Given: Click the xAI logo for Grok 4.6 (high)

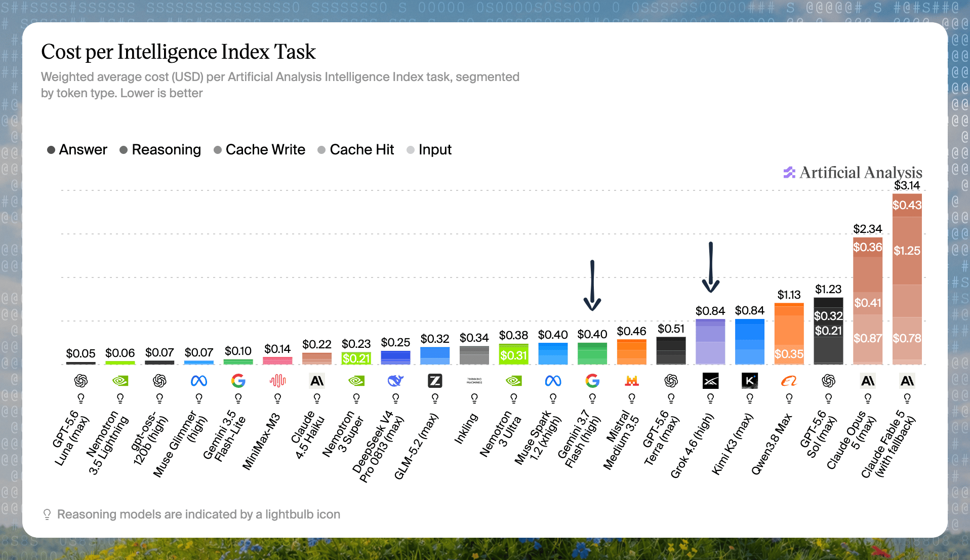Looking at the screenshot, I should tap(710, 381).
